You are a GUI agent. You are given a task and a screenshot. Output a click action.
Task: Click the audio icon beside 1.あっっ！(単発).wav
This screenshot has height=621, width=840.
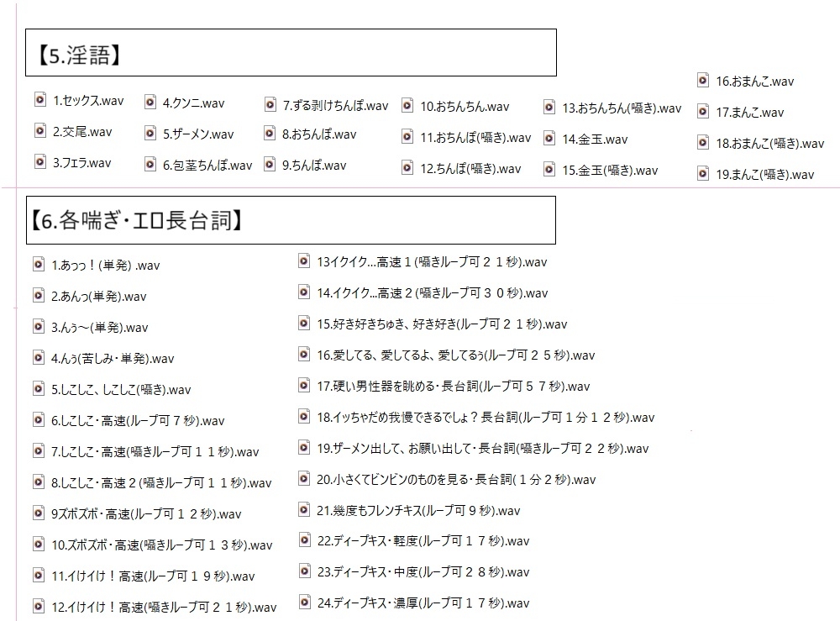39,265
